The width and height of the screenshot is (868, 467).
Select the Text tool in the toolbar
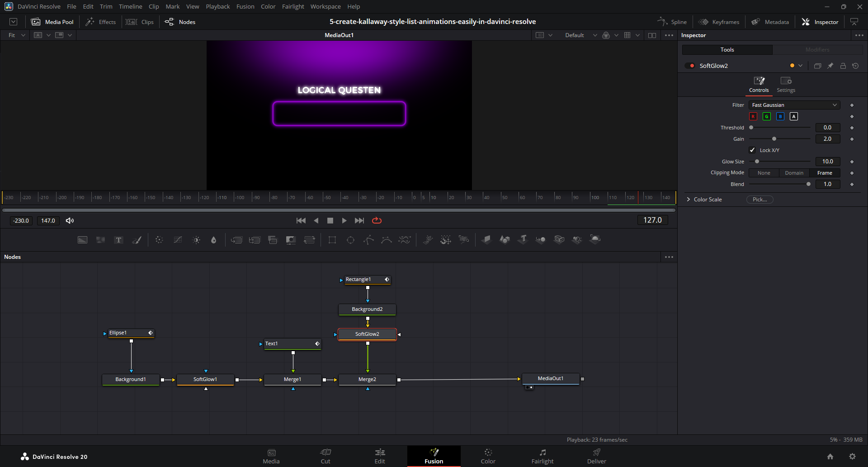point(118,240)
